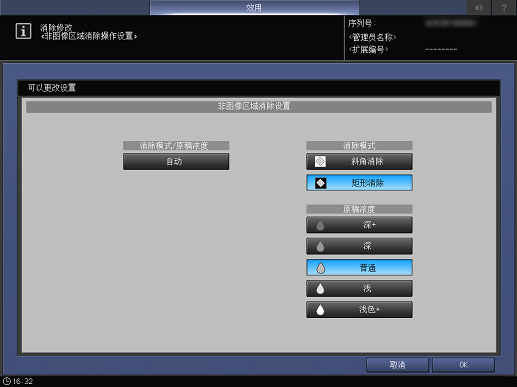Click the 非图像区域消除设置 header text

(254, 106)
